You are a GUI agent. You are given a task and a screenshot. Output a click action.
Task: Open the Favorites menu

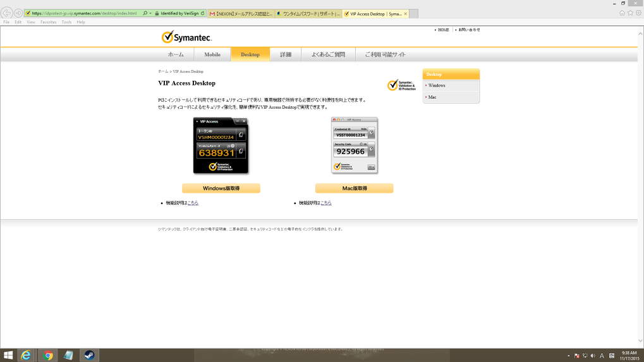(x=48, y=22)
